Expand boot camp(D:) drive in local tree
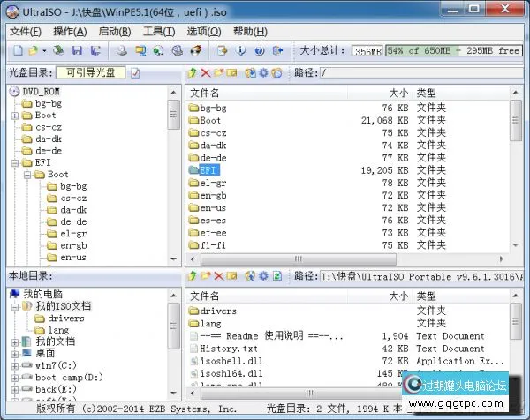 click(x=14, y=378)
